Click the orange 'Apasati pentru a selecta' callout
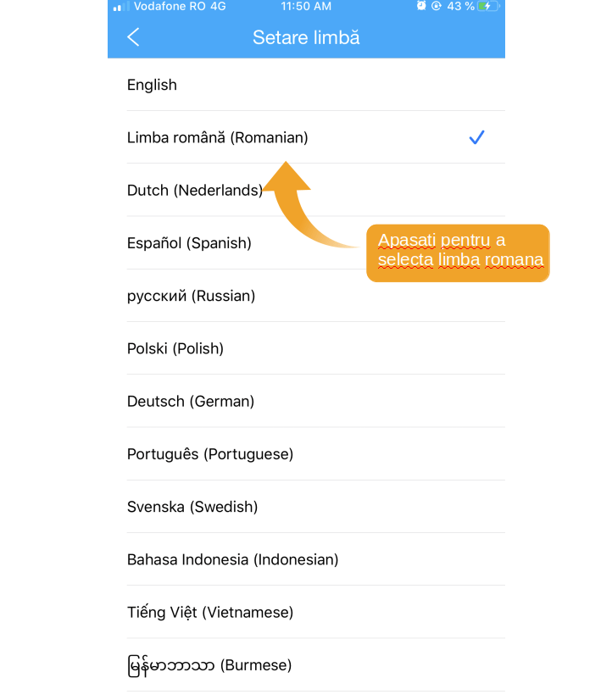 click(458, 253)
